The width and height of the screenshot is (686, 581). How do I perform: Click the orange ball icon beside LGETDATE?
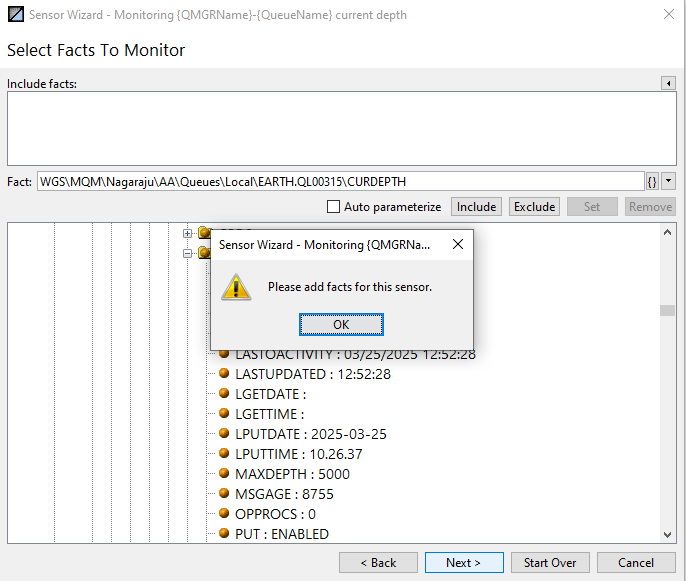point(224,393)
